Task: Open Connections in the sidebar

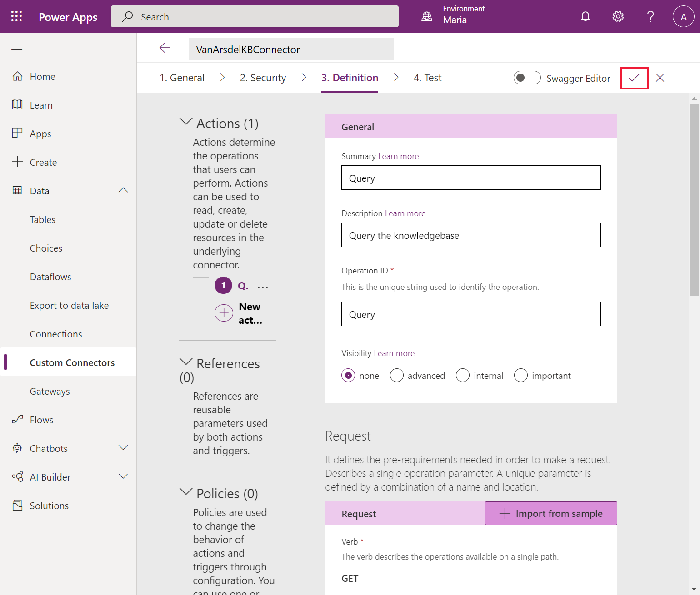Action: coord(56,334)
